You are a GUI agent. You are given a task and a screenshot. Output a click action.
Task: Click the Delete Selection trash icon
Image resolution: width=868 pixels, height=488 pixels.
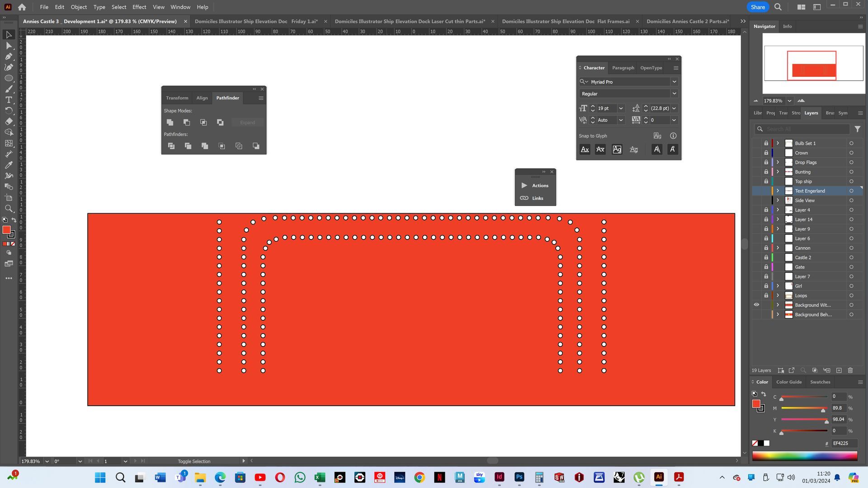(x=850, y=371)
